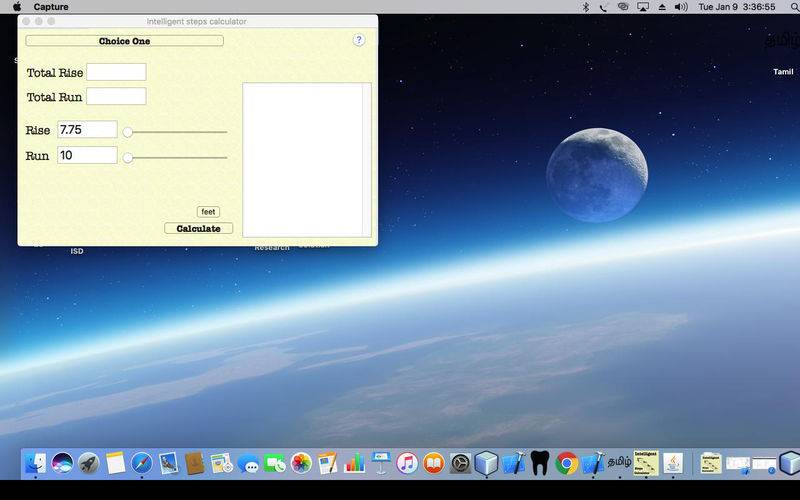Viewport: 800px width, 500px height.
Task: Open the Capture menu
Action: pyautogui.click(x=51, y=7)
